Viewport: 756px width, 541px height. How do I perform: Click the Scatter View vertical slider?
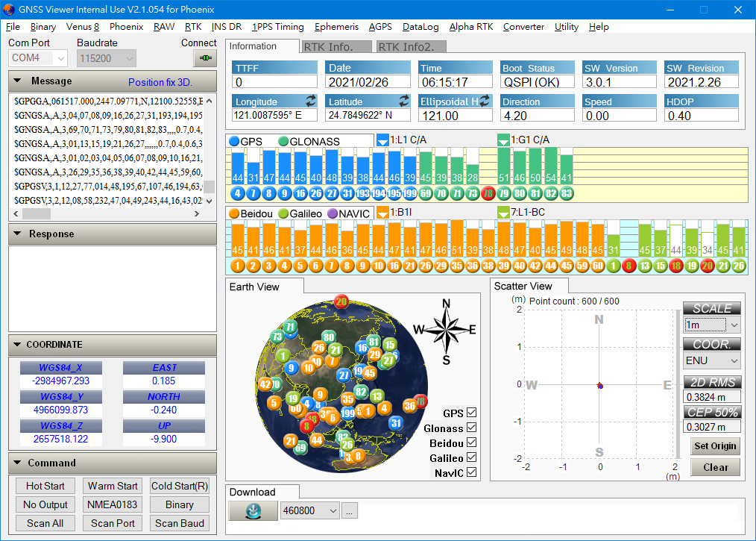tap(679, 384)
